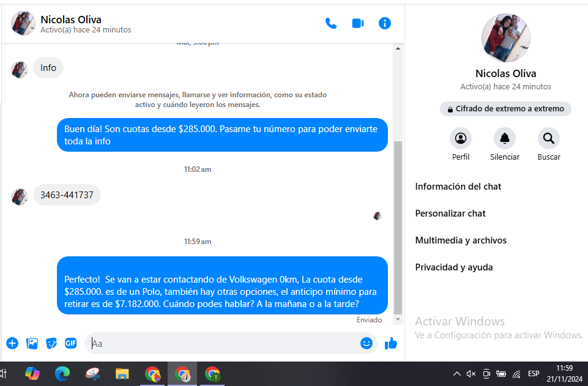The image size is (588, 386).
Task: Open Snipping Tool from the taskbar
Action: [92, 374]
